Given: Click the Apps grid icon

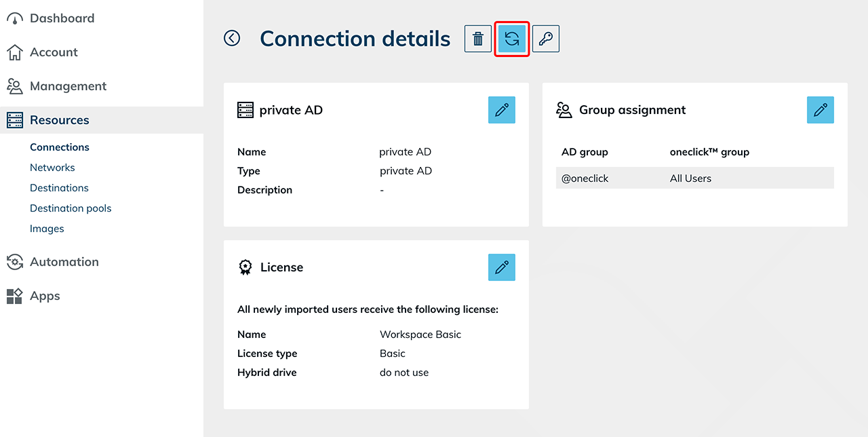Looking at the screenshot, I should coord(14,296).
